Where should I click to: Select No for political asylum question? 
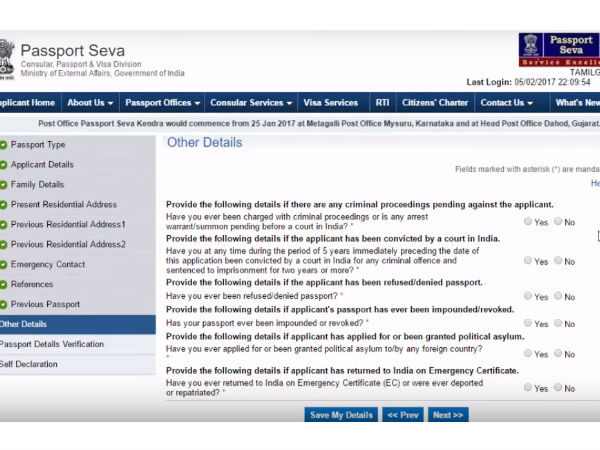pyautogui.click(x=558, y=353)
